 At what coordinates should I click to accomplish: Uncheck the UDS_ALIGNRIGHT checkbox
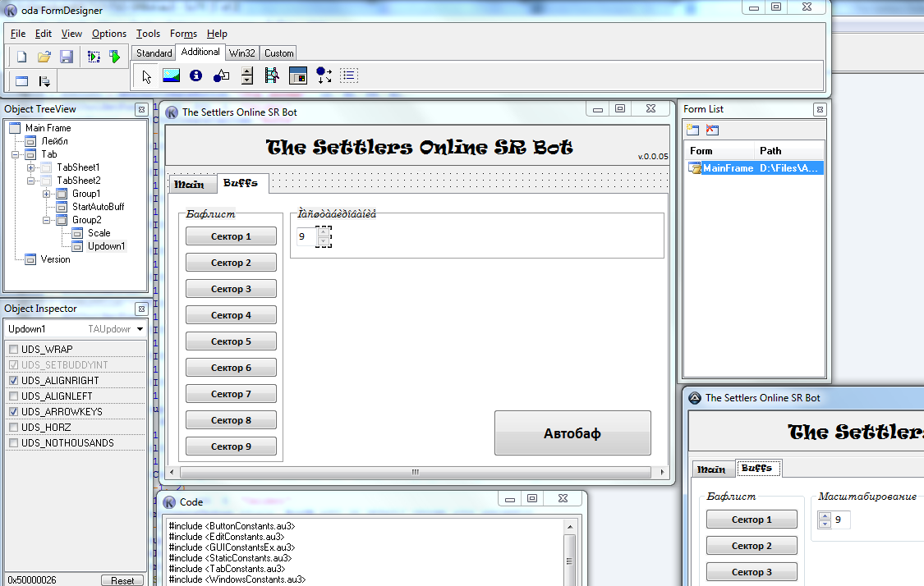tap(14, 381)
